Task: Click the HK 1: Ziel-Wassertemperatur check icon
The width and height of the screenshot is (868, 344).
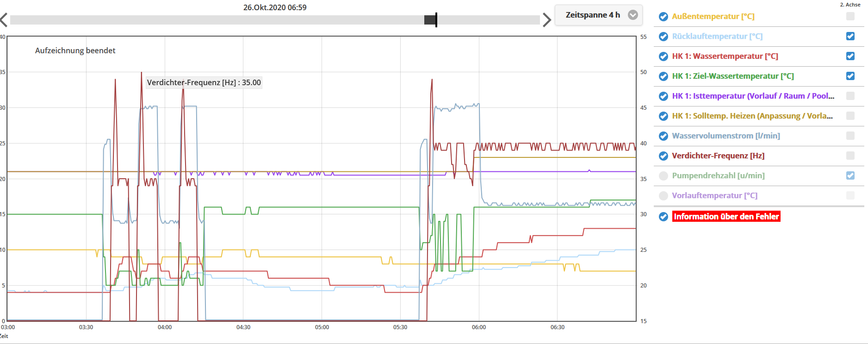Action: coord(663,76)
